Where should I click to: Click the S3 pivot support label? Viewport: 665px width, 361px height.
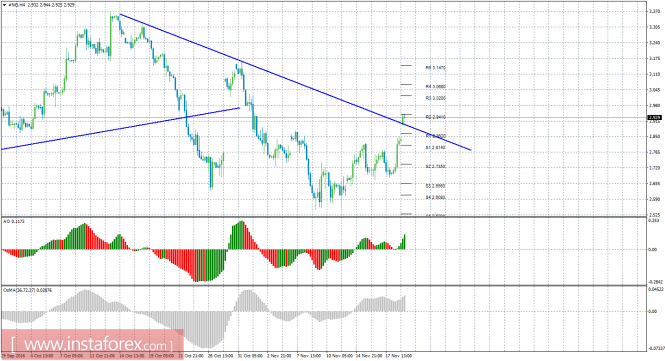[436, 186]
